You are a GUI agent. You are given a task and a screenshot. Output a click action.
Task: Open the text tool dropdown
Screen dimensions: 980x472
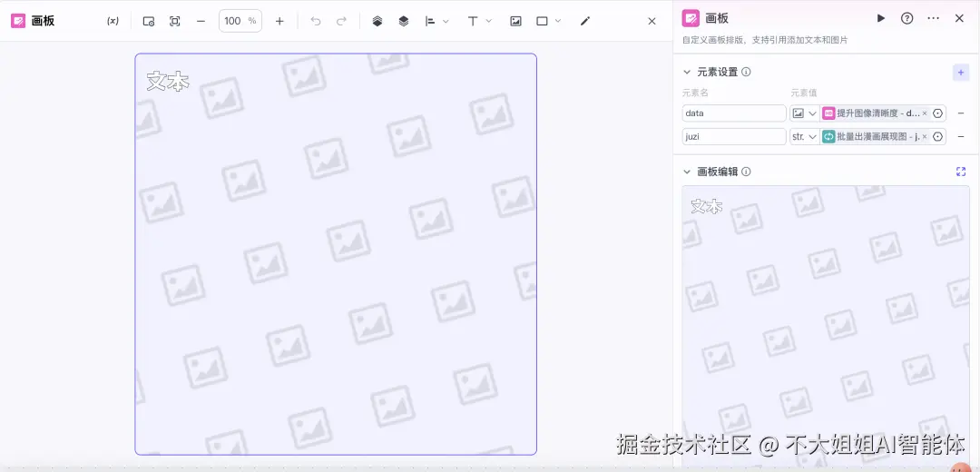tap(479, 21)
